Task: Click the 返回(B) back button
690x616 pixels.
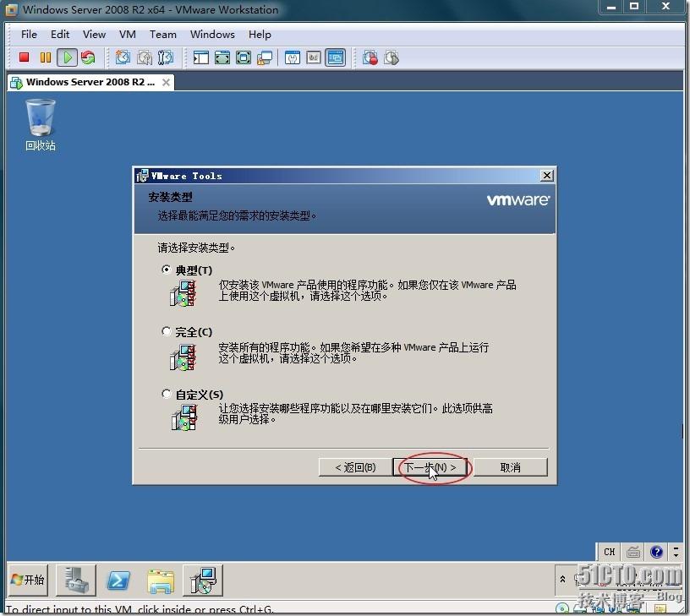Action: [x=355, y=467]
